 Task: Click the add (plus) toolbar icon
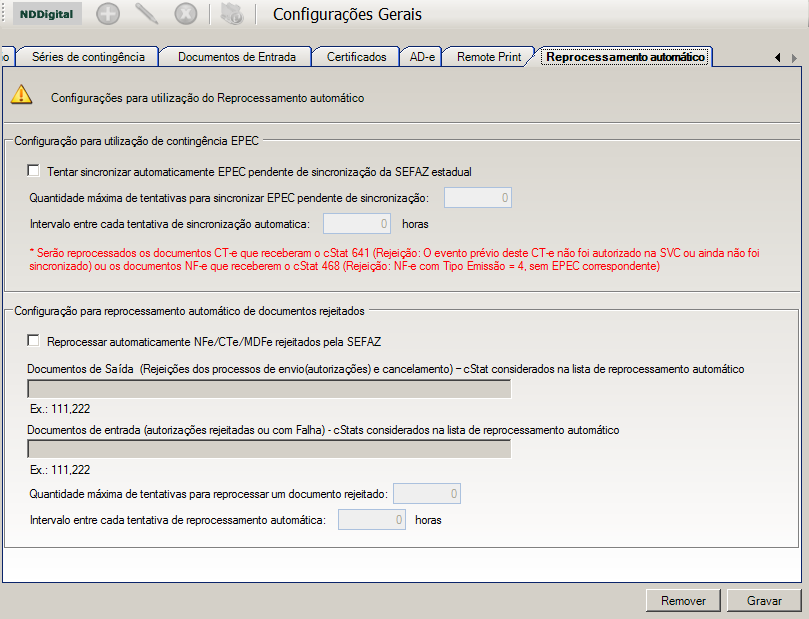pyautogui.click(x=108, y=14)
